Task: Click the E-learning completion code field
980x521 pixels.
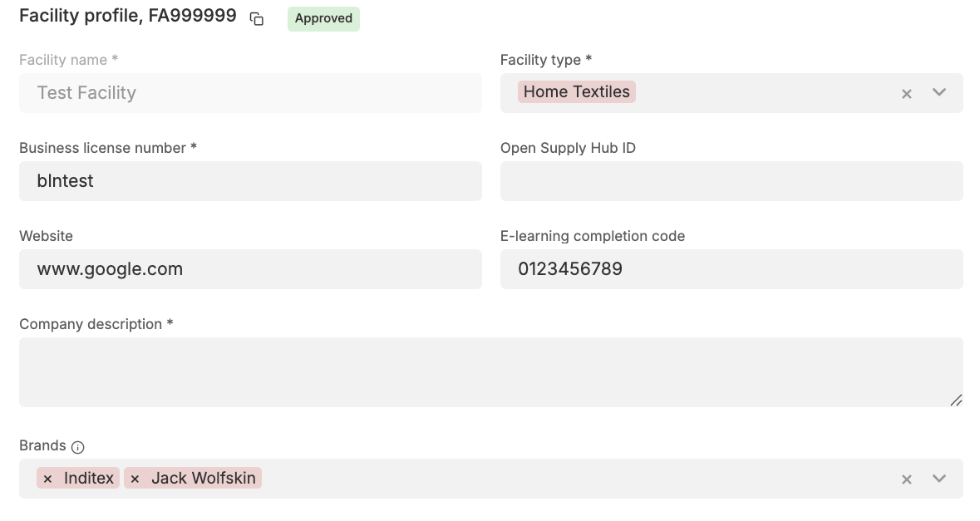Action: (731, 269)
